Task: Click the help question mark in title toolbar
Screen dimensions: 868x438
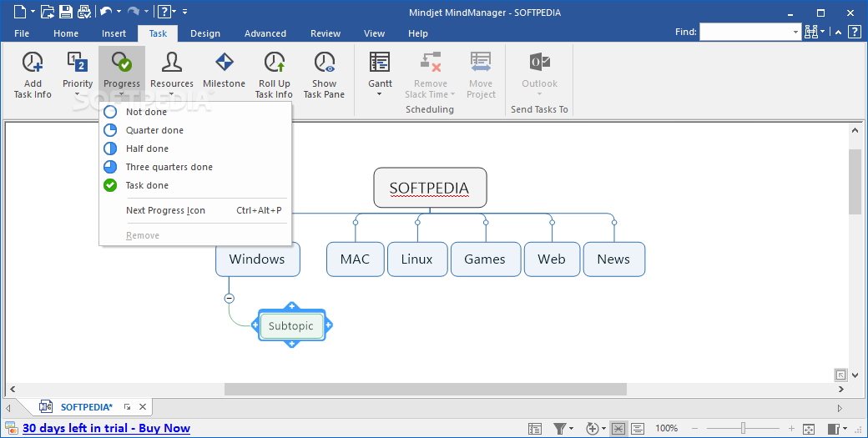Action: tap(164, 11)
